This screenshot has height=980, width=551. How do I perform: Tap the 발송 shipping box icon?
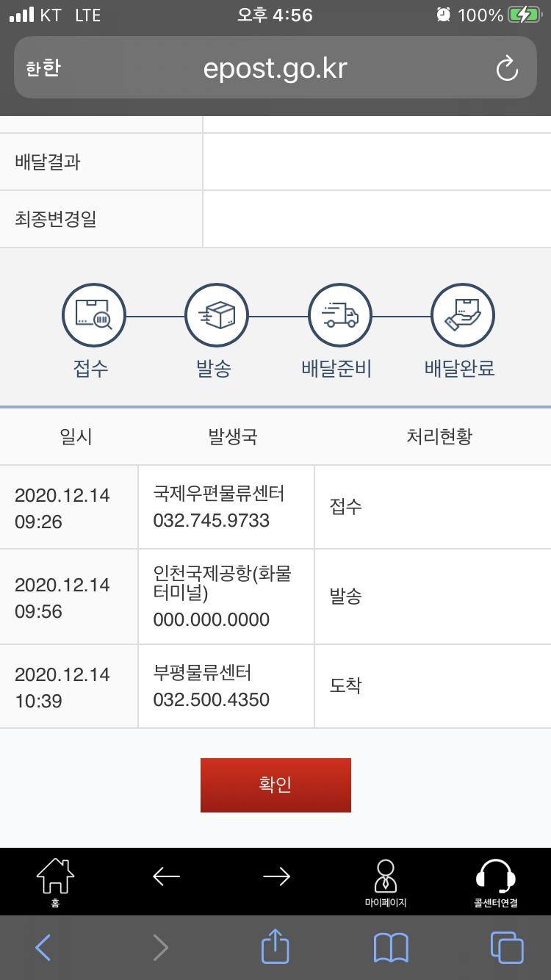click(216, 315)
